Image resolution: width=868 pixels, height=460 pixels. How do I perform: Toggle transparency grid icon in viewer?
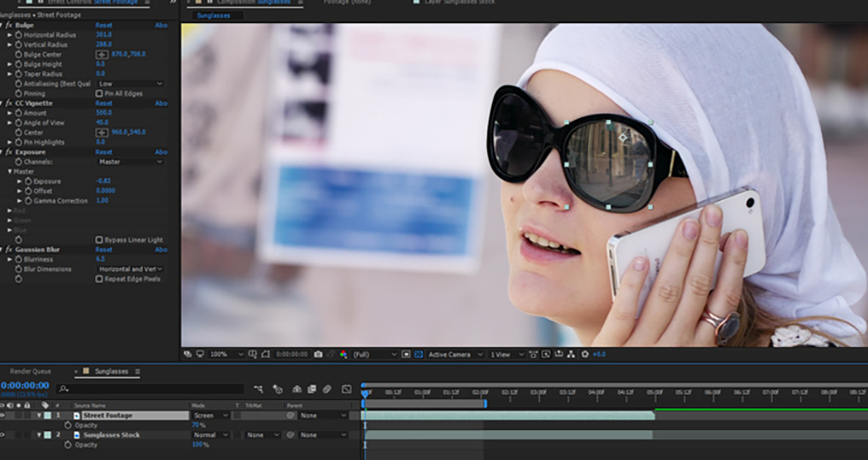click(419, 354)
